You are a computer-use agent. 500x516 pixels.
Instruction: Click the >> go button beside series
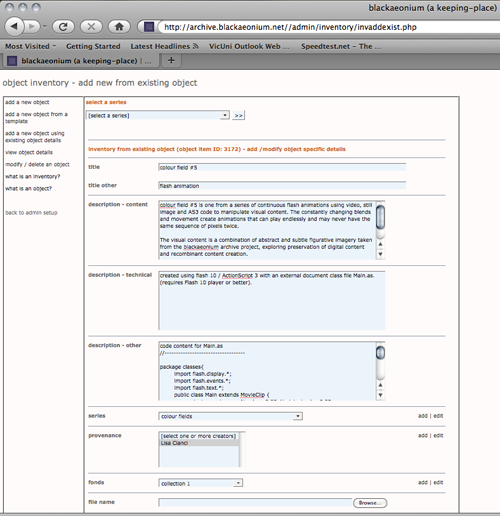(238, 115)
